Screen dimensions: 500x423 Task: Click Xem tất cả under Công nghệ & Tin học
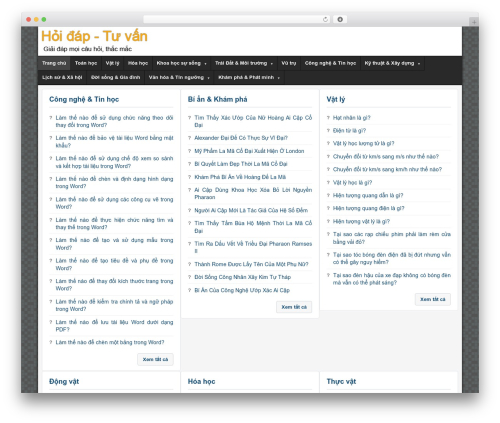155,359
